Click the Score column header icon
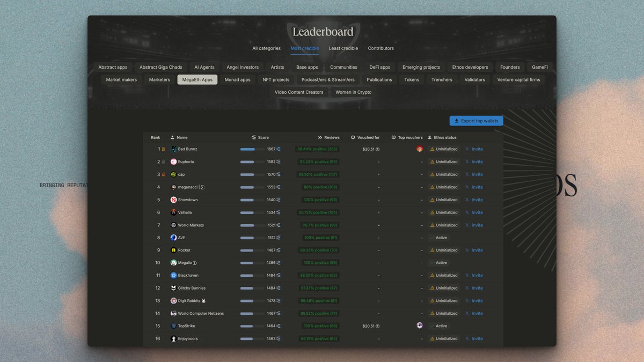Viewport: 644px width, 362px height. click(x=254, y=137)
